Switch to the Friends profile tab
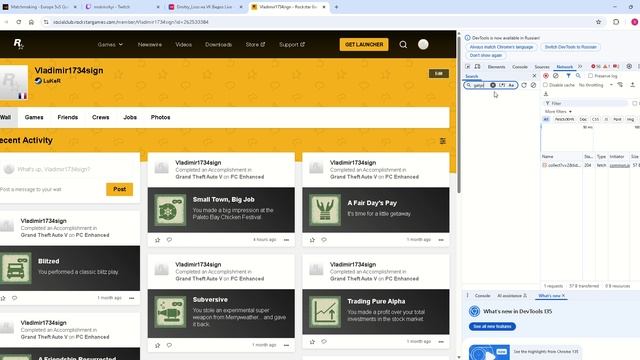 (68, 117)
